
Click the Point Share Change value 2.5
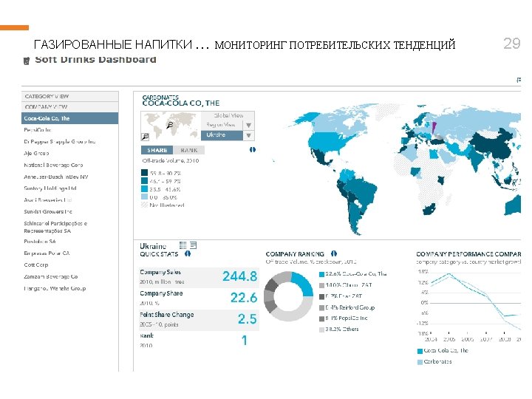[247, 319]
